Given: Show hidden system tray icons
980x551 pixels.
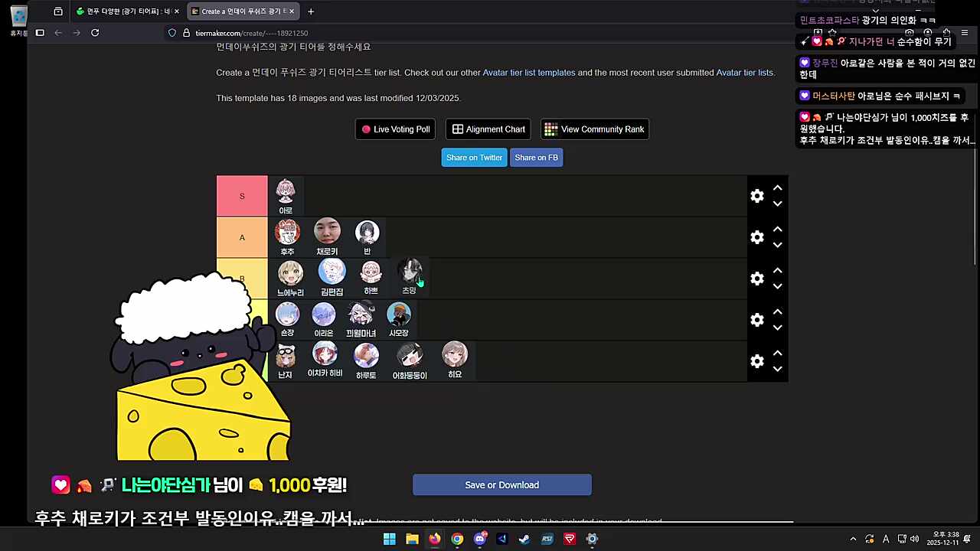Looking at the screenshot, I should pos(853,539).
